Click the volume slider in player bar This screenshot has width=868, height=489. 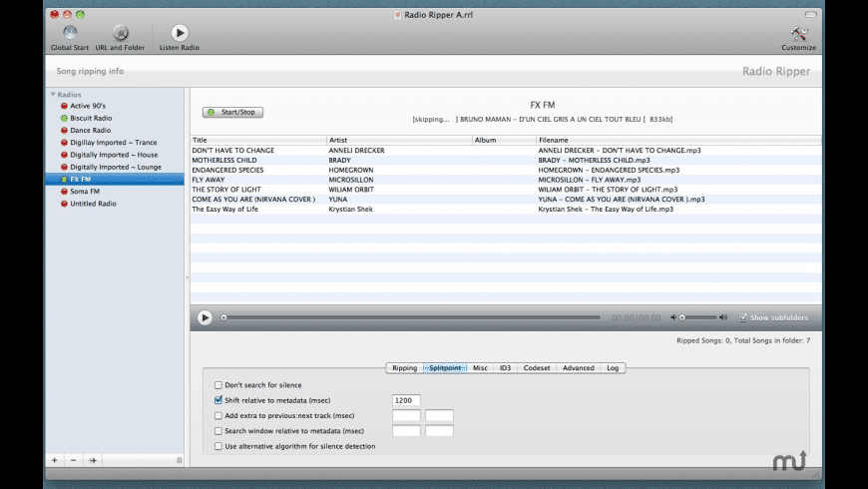(696, 317)
